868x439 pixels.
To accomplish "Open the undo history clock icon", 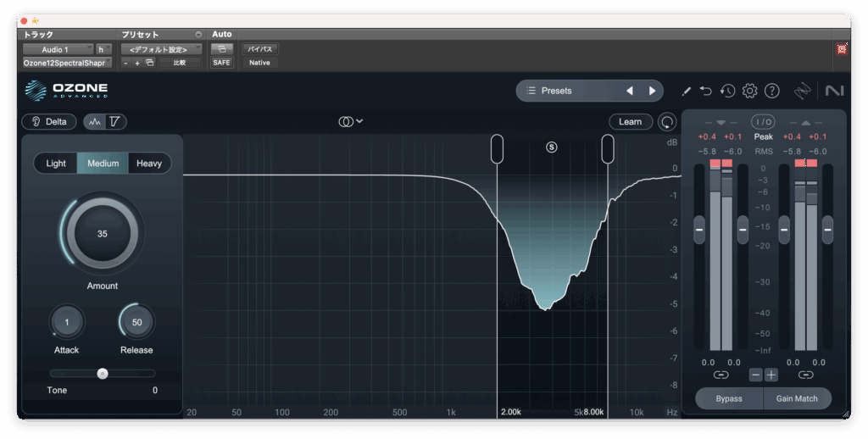I will coord(727,91).
